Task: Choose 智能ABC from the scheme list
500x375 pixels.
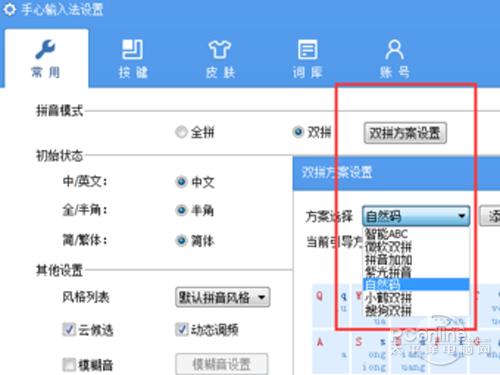Action: (416, 234)
